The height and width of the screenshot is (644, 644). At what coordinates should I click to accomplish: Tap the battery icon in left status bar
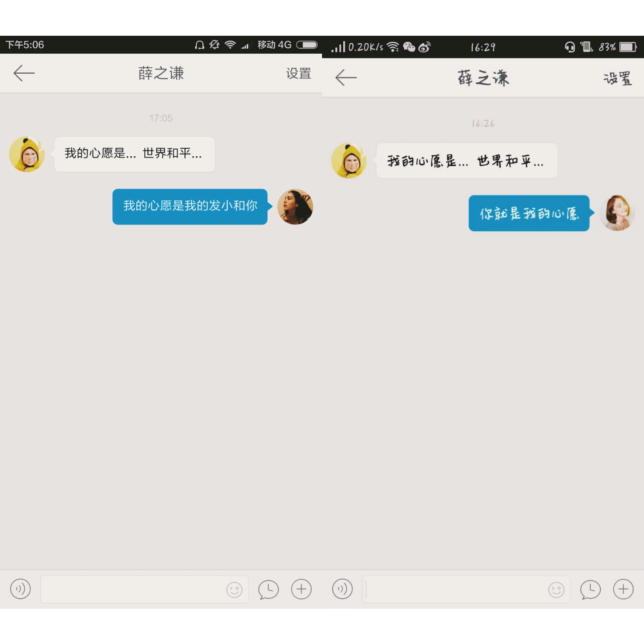click(307, 45)
